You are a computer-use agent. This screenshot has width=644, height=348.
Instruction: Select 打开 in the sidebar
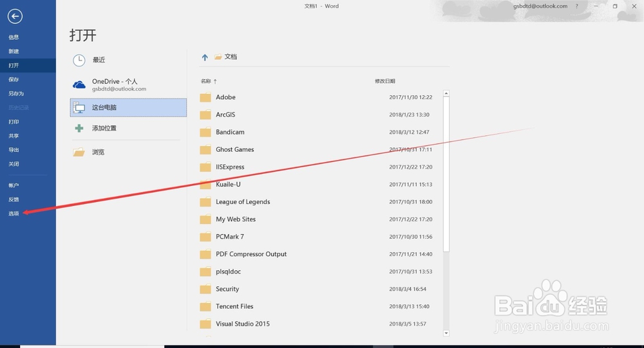tap(14, 65)
